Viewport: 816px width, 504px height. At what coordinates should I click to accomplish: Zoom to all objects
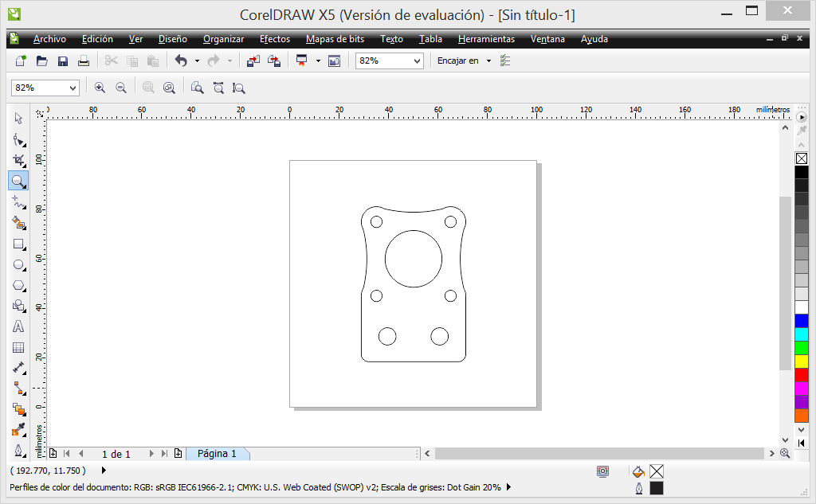(169, 88)
